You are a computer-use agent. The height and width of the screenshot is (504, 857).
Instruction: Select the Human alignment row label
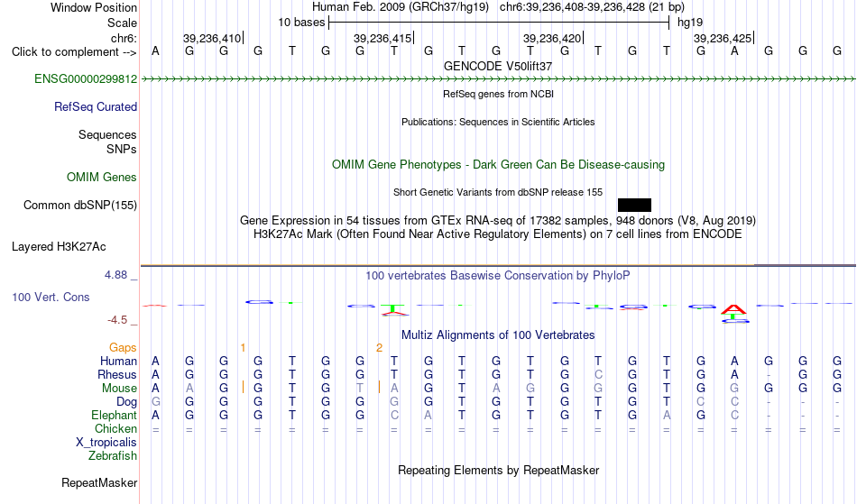point(118,361)
